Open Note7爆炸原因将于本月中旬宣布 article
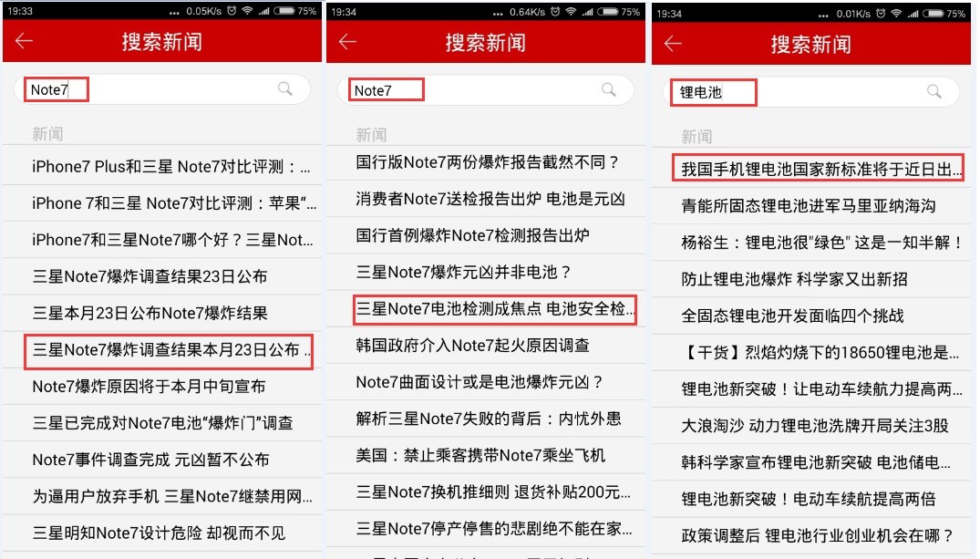The height and width of the screenshot is (559, 980). [x=162, y=387]
